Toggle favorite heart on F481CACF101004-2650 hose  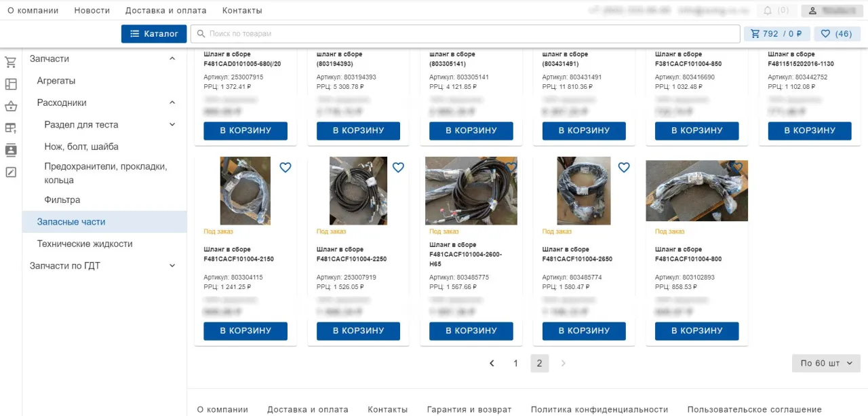(624, 168)
